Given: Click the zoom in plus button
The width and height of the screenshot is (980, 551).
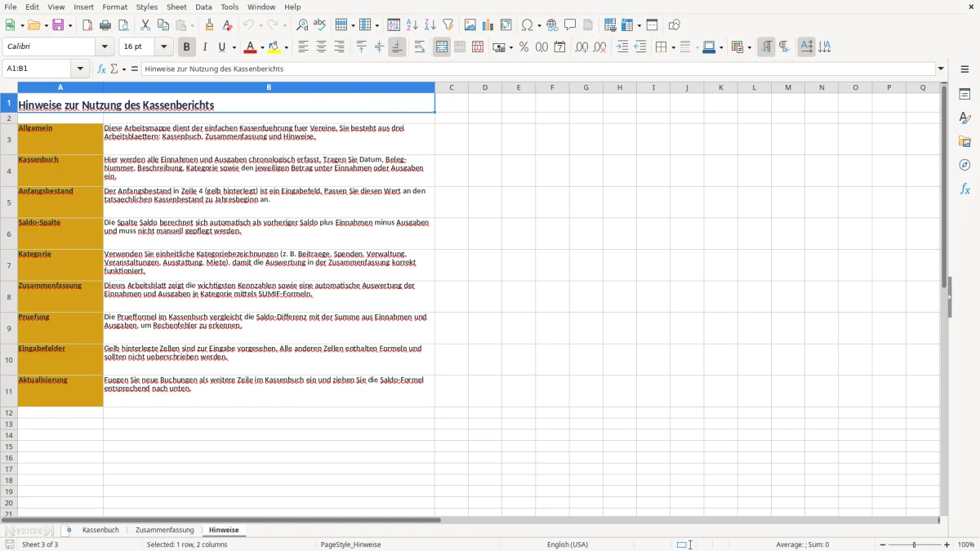Looking at the screenshot, I should [947, 544].
